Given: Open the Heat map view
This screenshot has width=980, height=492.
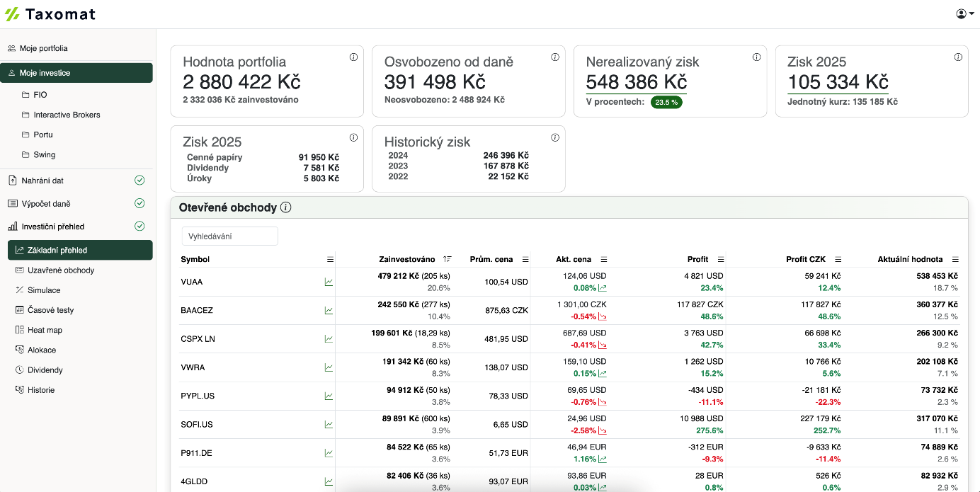Looking at the screenshot, I should tap(45, 330).
